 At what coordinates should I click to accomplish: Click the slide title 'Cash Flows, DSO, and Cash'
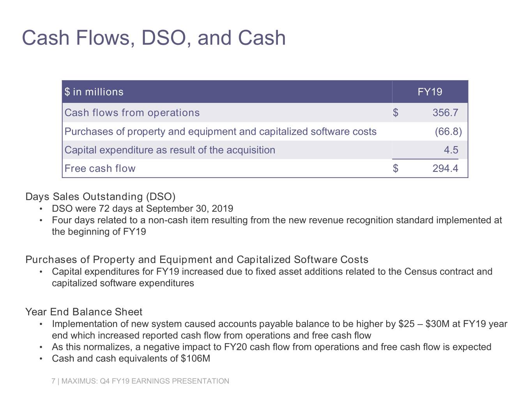(154, 38)
